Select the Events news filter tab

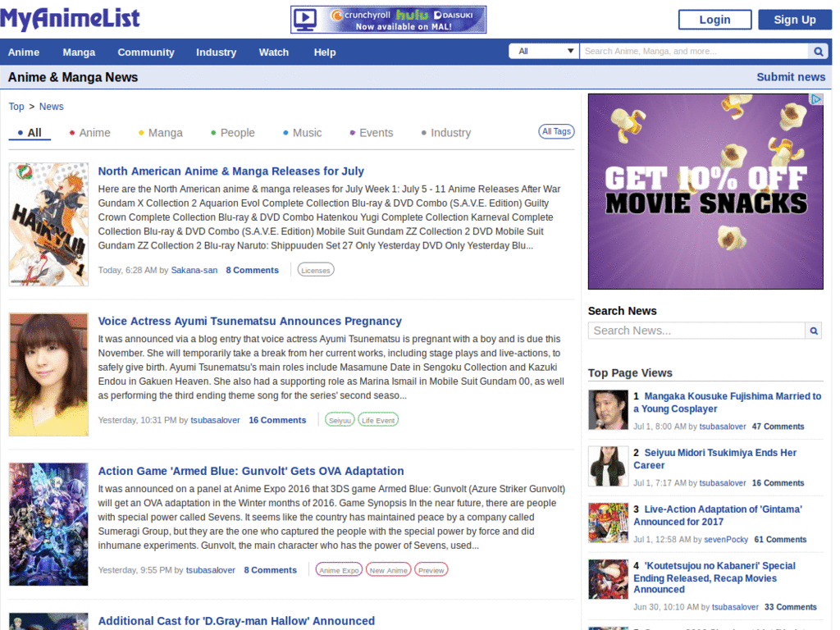tap(372, 133)
